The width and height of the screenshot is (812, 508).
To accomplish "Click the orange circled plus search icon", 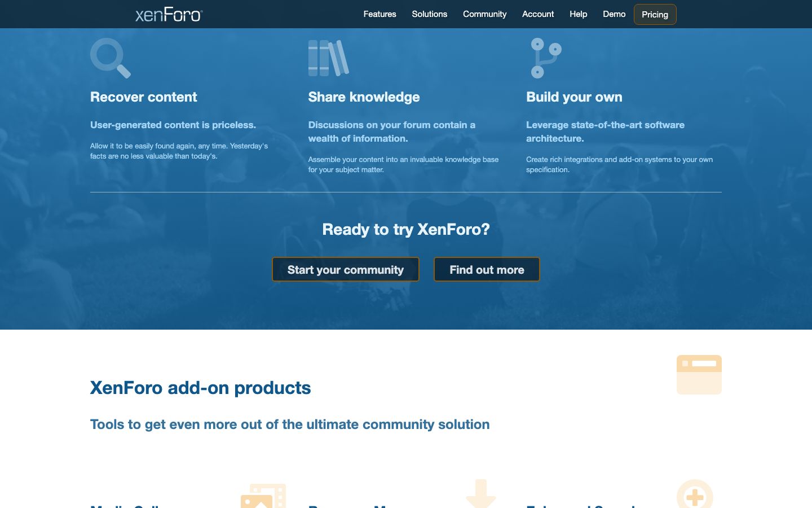I will (695, 494).
